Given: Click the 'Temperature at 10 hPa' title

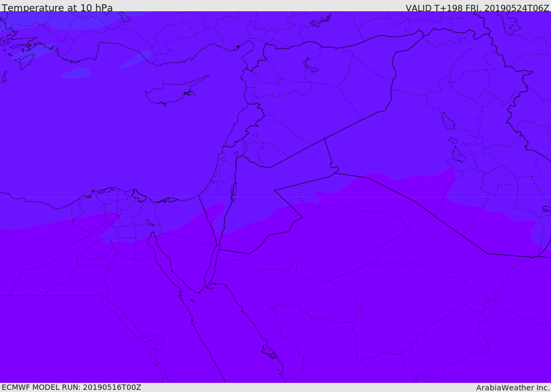Looking at the screenshot, I should point(57,8).
